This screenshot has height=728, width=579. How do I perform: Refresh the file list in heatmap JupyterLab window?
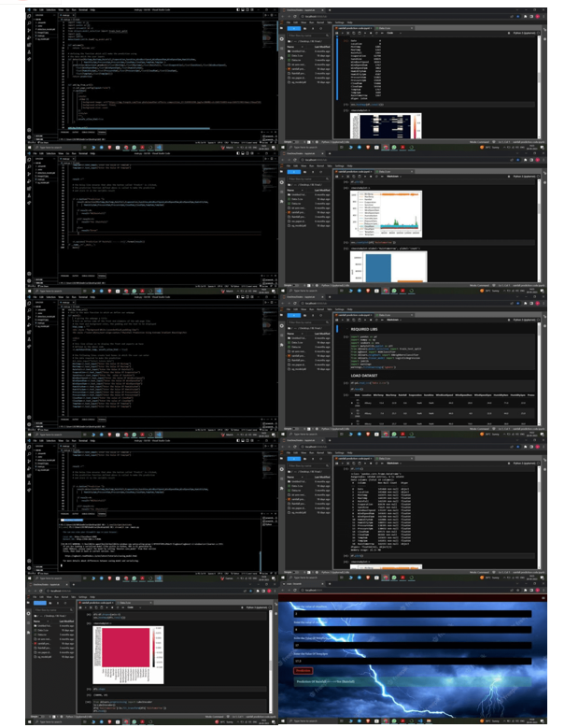(x=65, y=603)
